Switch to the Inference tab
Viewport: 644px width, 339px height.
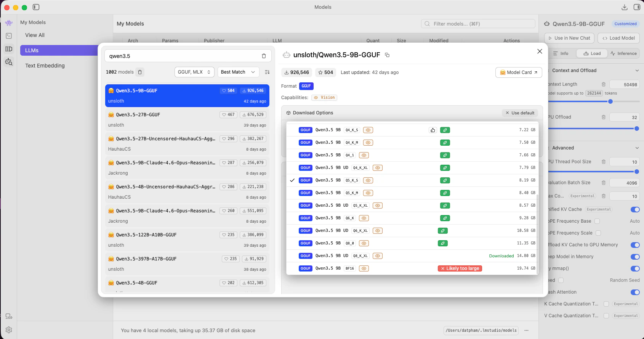pos(624,53)
